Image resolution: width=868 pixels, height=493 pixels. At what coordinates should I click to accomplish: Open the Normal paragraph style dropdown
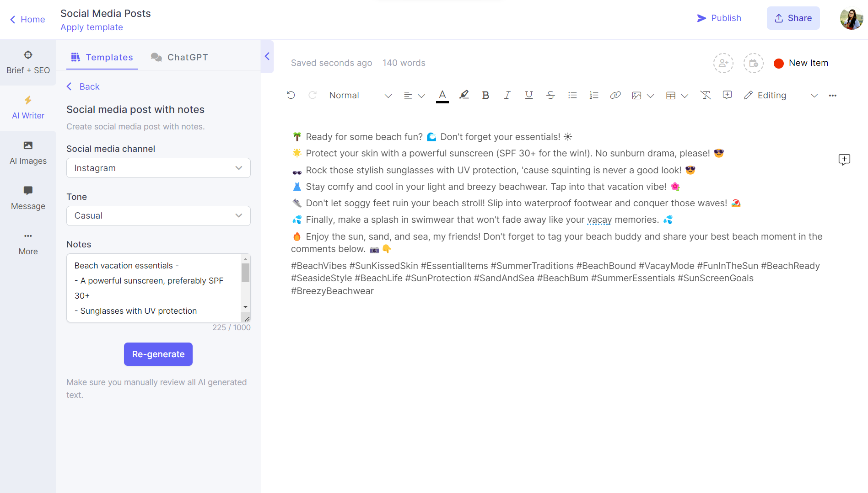click(360, 96)
